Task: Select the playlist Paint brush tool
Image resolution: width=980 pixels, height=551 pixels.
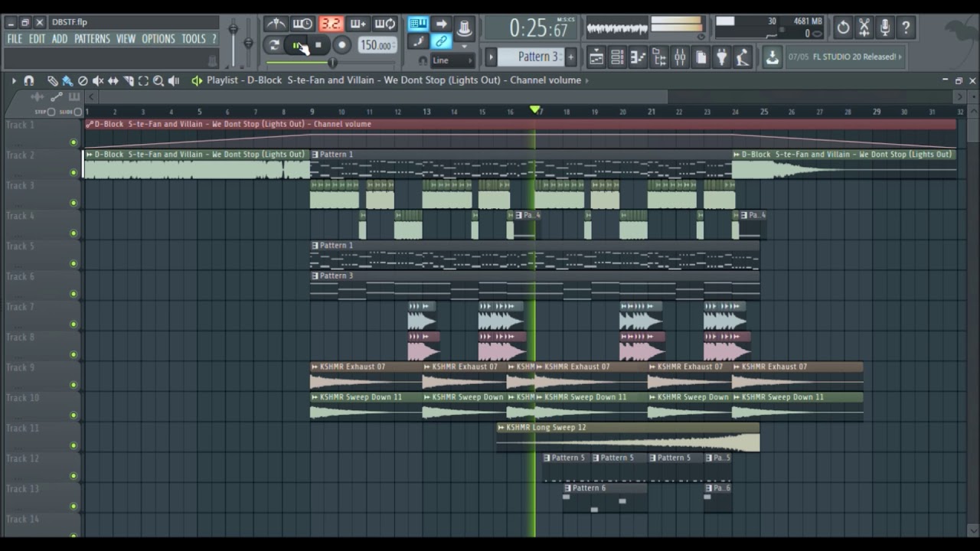Action: tap(67, 80)
